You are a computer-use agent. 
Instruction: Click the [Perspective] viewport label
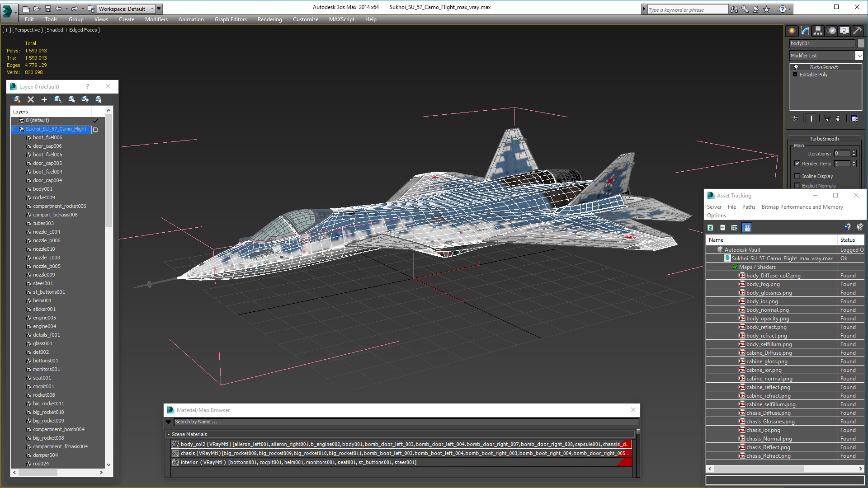[28, 30]
